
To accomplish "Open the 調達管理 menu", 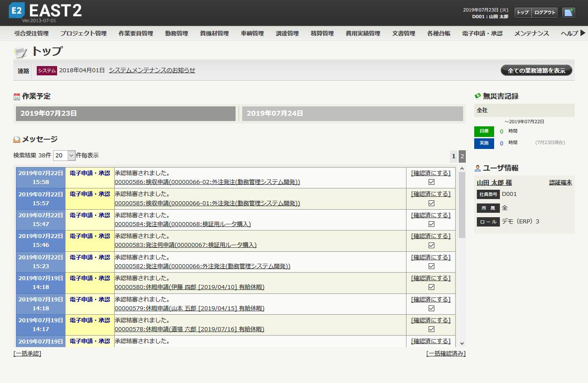I will click(x=287, y=33).
